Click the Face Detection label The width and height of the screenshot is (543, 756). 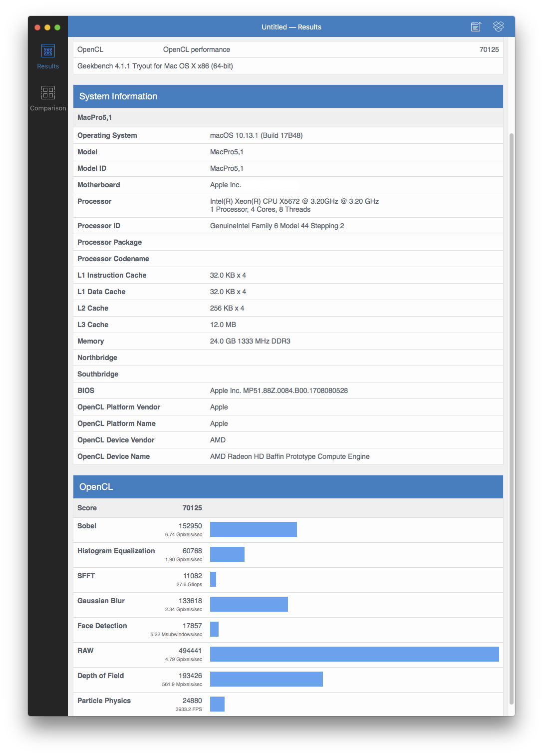[102, 626]
